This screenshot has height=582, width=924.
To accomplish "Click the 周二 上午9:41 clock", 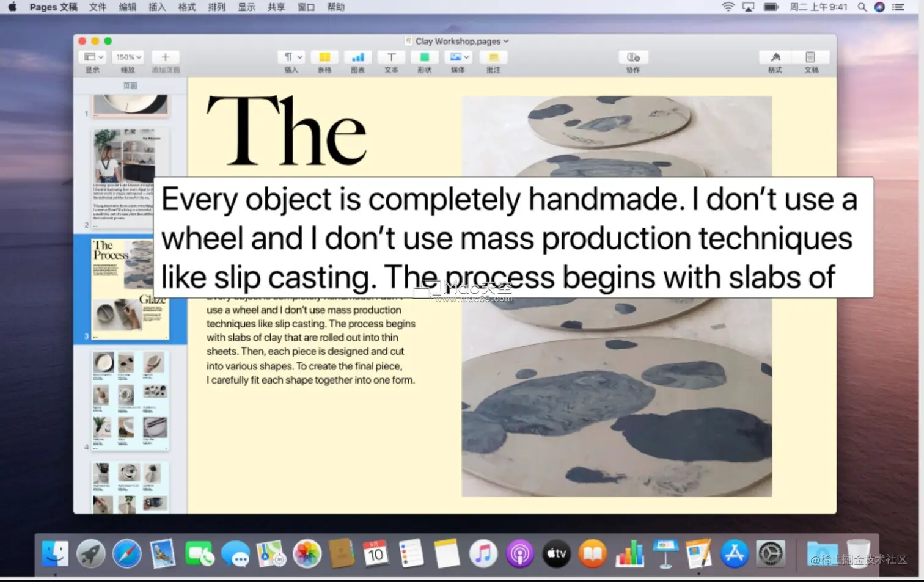I will [x=818, y=7].
